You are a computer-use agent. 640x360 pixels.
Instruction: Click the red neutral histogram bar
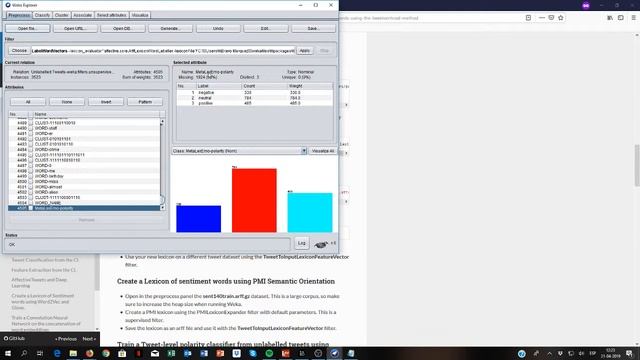254,200
